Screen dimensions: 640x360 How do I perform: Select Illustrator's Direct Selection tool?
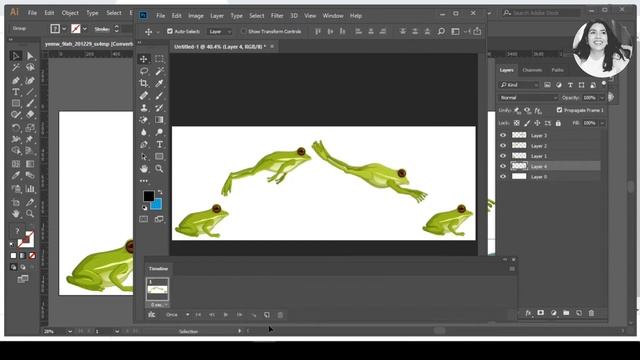click(x=30, y=56)
